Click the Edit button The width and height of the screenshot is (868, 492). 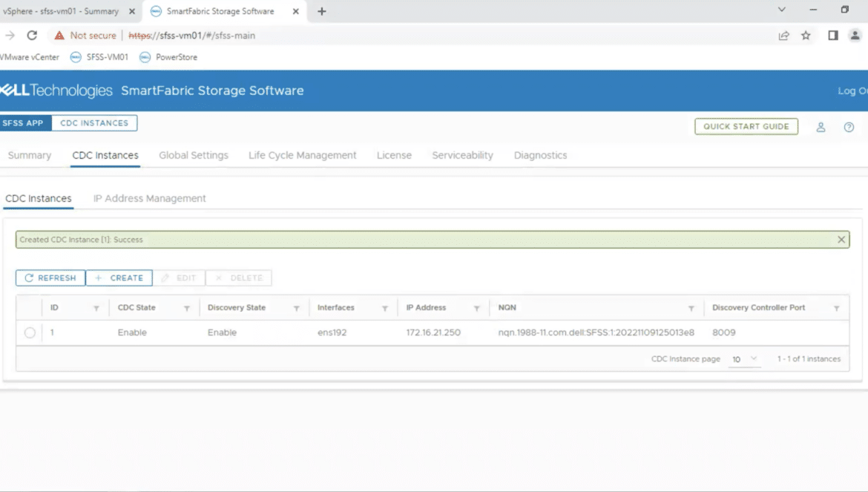pos(179,278)
